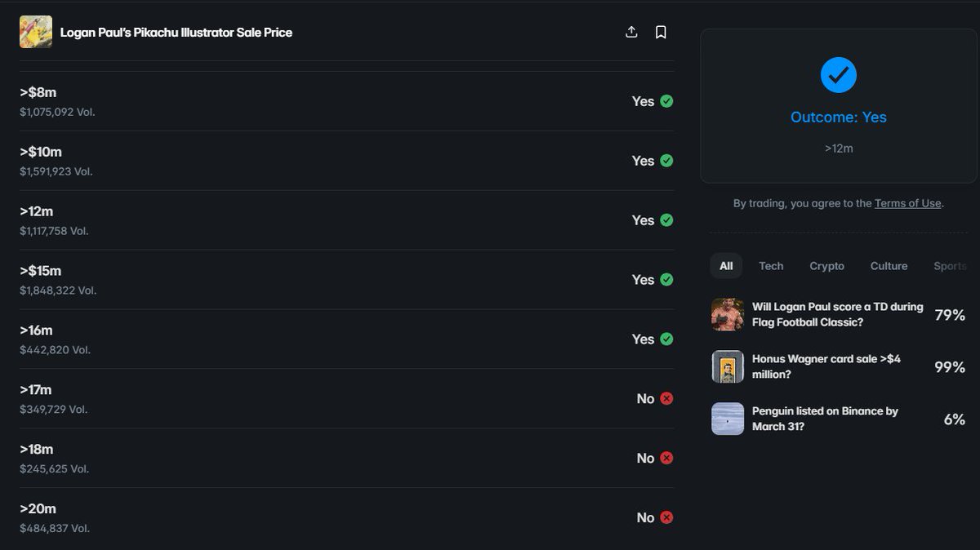Viewport: 980px width, 550px height.
Task: Click the '$1,075,092 Vol.' volume text
Action: pyautogui.click(x=57, y=112)
